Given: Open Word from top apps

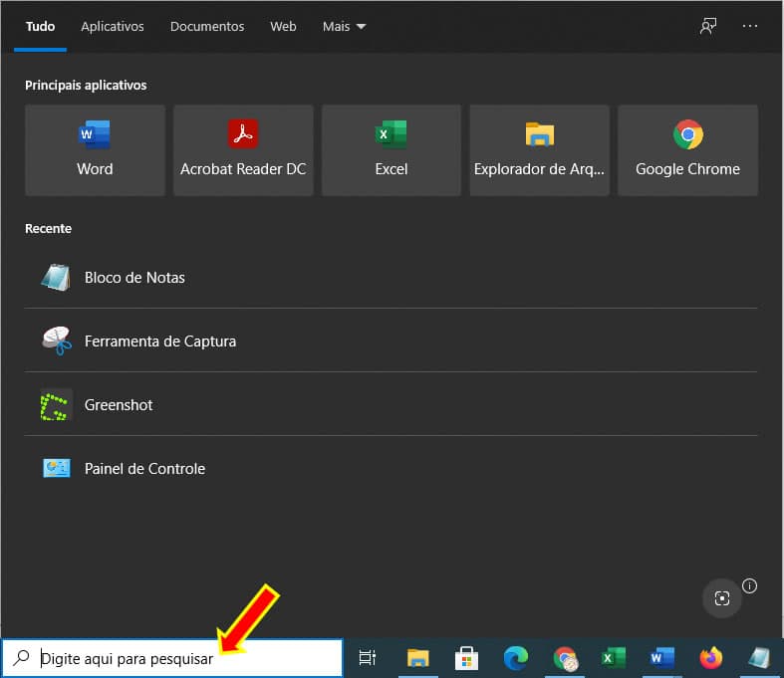Looking at the screenshot, I should tap(95, 150).
